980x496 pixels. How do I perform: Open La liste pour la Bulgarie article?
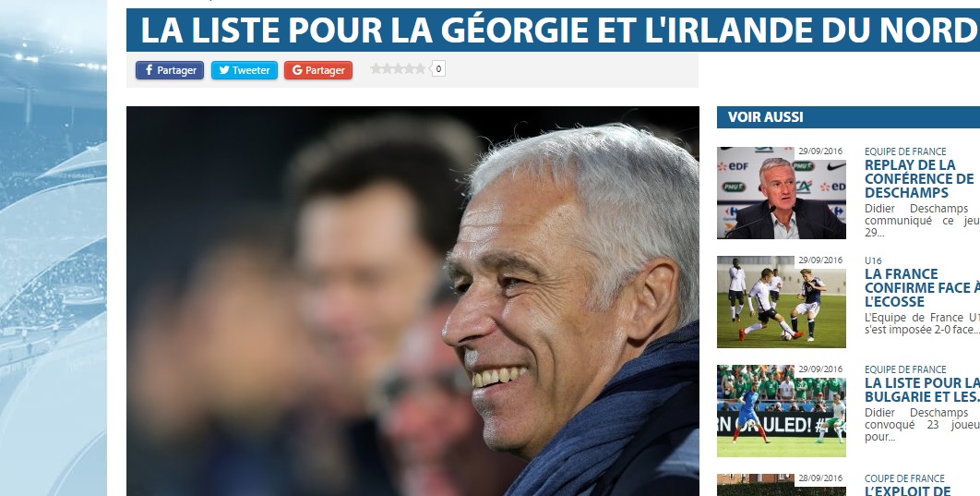[x=922, y=390]
